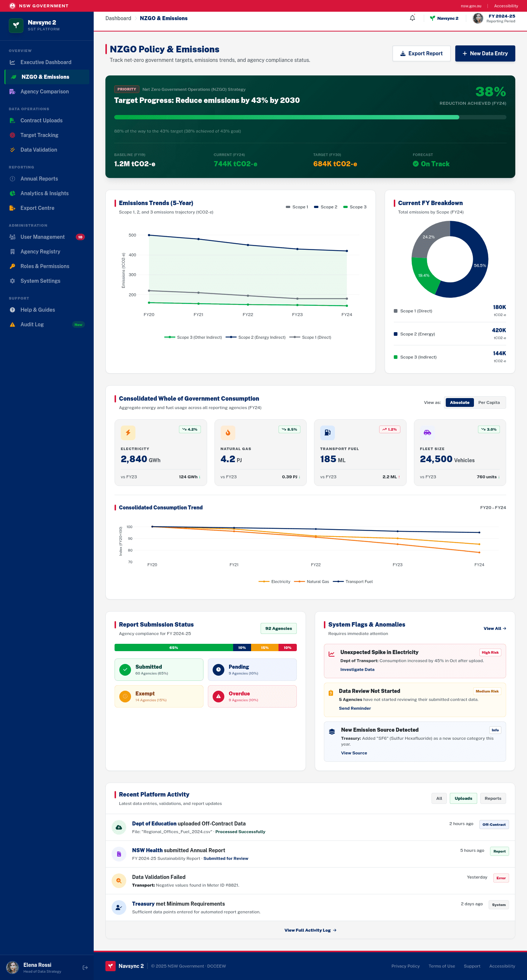This screenshot has height=980, width=527.
Task: Select the Absolute view toggle
Action: 459,402
